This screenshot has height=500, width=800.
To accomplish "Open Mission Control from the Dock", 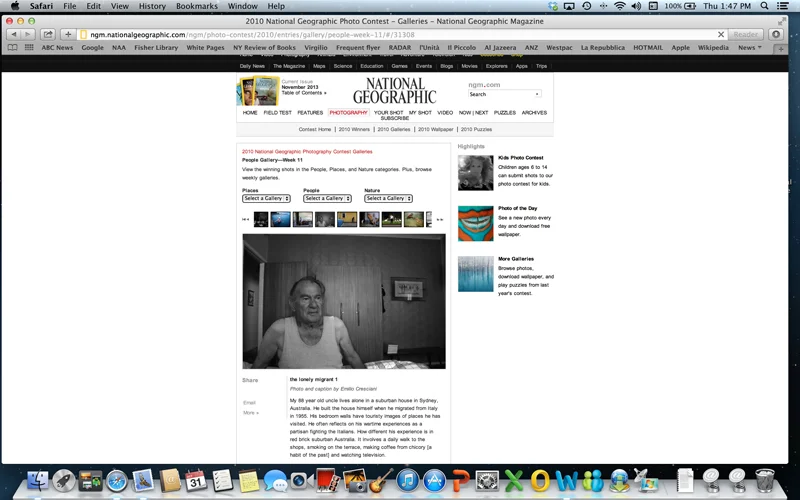I will [90, 481].
